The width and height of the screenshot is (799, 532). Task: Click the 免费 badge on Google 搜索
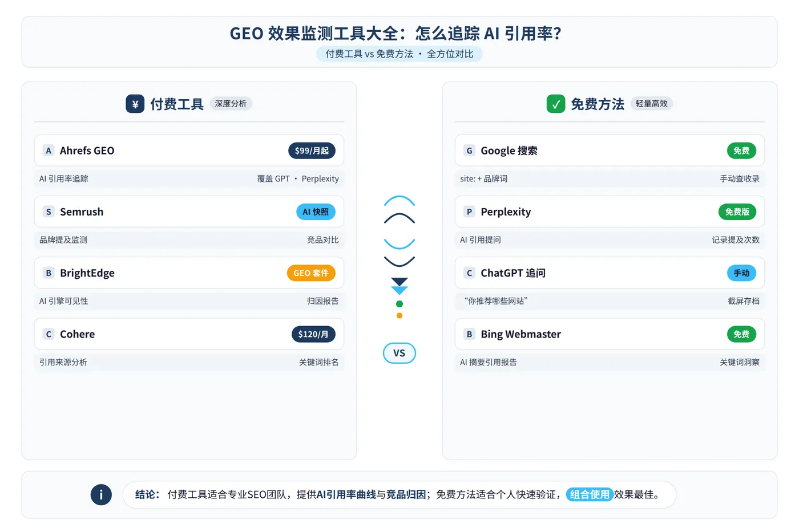coord(741,151)
